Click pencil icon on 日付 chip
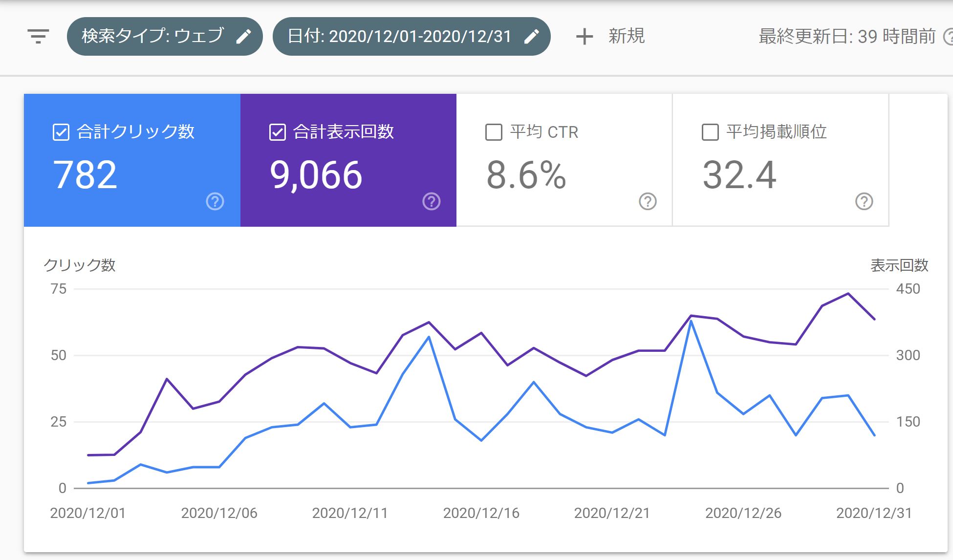The width and height of the screenshot is (953, 560). 531,36
